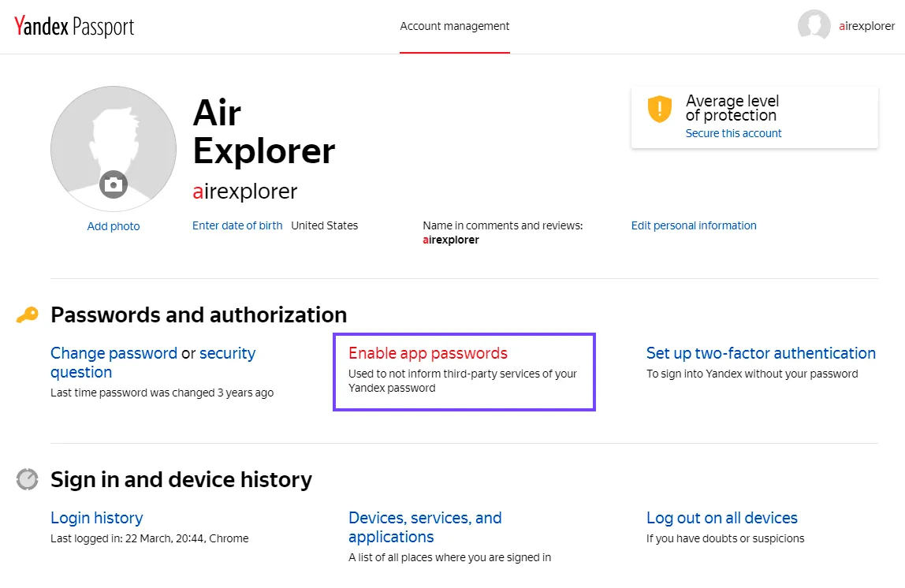
Task: Click the If you have doubts text
Action: (x=725, y=538)
